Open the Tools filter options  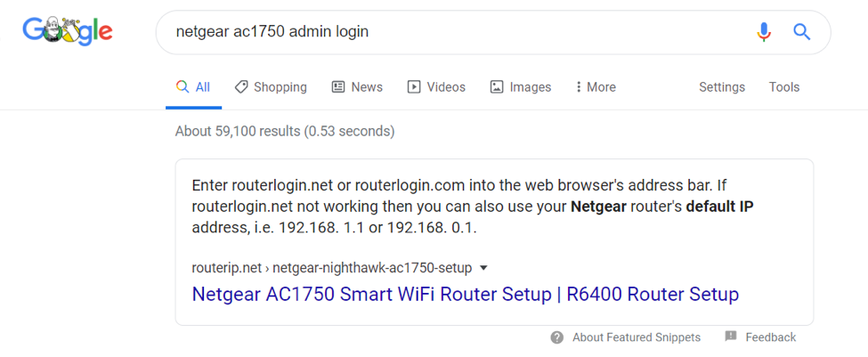[x=783, y=87]
